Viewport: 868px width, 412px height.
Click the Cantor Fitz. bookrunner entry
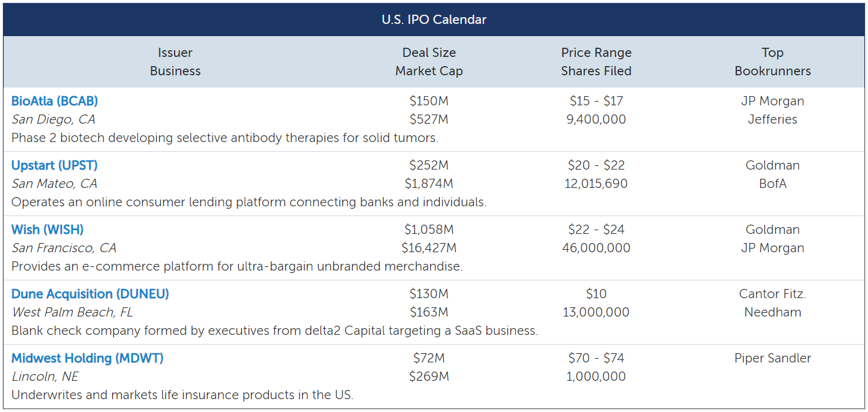[772, 294]
